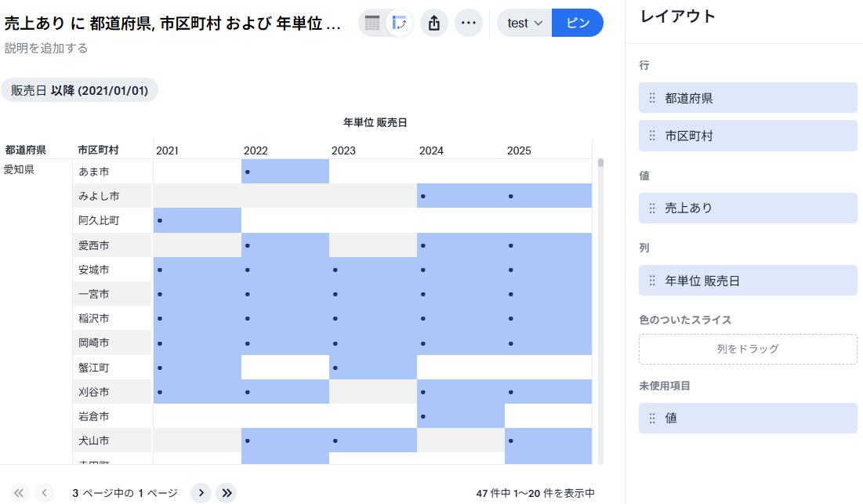Click drag handle of unused 値 chip
Image resolution: width=863 pixels, height=504 pixels.
[652, 418]
